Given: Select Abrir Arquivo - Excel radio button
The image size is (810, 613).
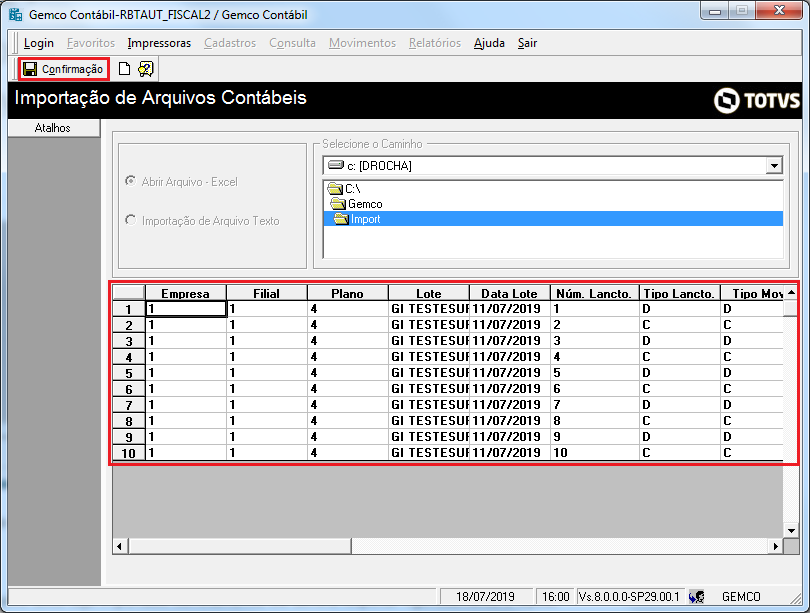Looking at the screenshot, I should tap(131, 181).
